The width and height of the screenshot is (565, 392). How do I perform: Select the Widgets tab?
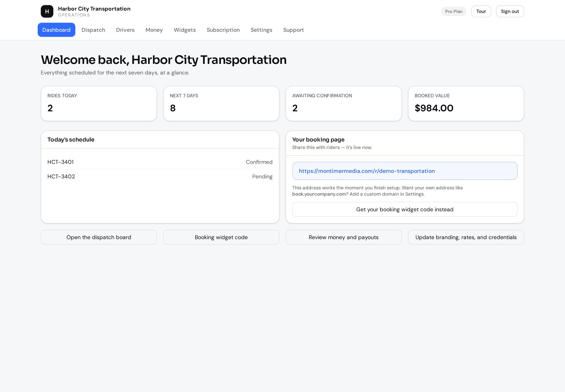pos(185,30)
